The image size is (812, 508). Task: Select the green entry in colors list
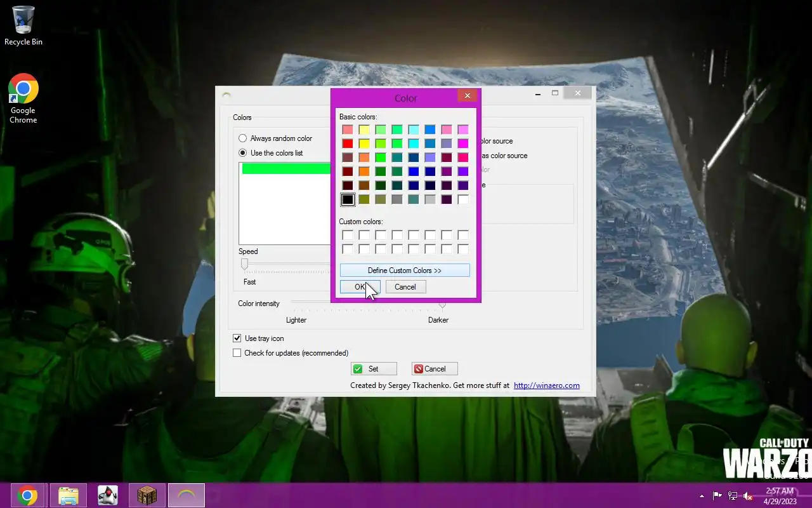[286, 168]
